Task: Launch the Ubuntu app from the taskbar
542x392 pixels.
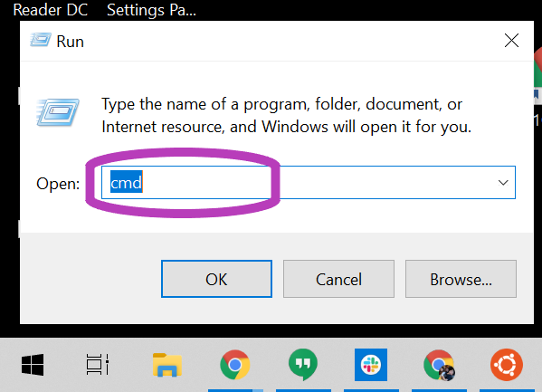Action: (x=507, y=365)
